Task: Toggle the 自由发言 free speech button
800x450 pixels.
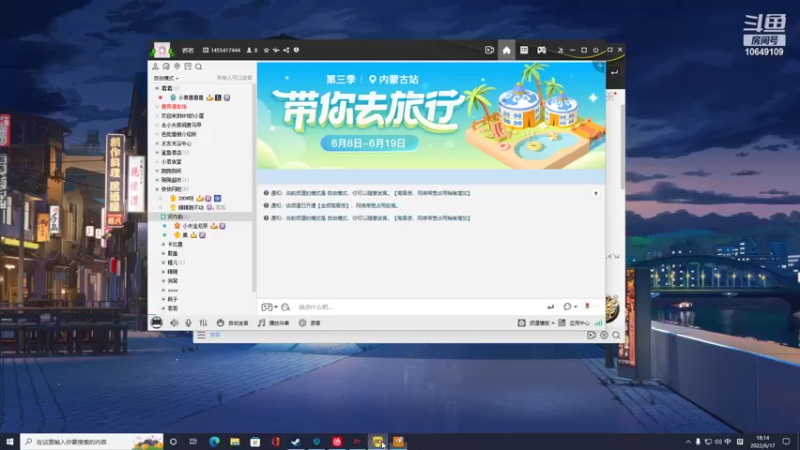Action: click(232, 323)
